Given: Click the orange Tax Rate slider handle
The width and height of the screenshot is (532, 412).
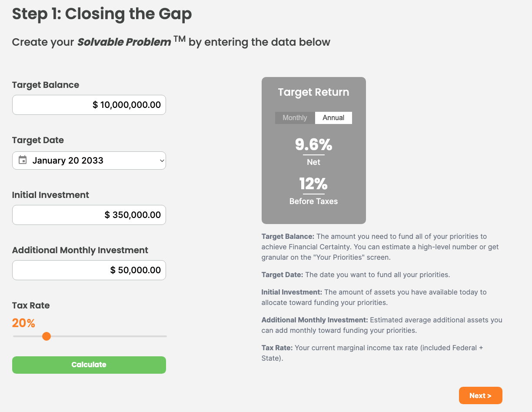Looking at the screenshot, I should pos(47,336).
